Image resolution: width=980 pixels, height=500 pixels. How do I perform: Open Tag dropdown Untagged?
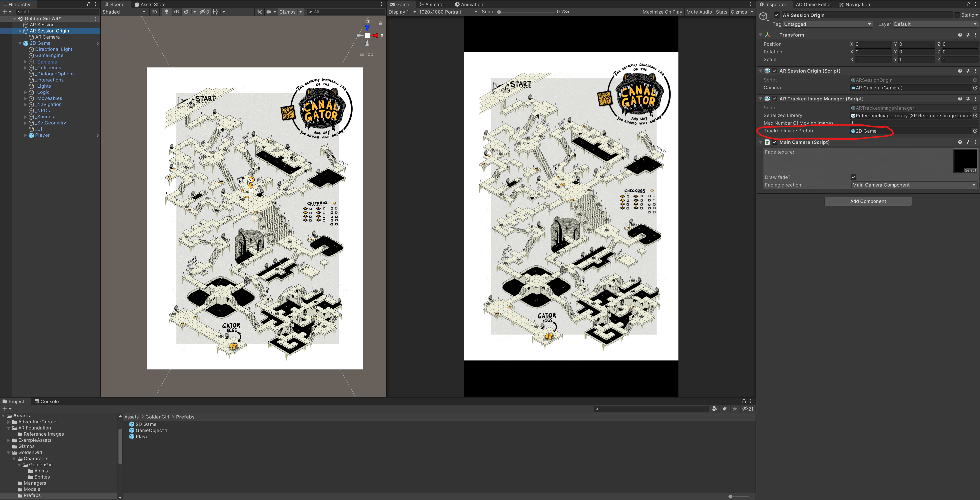pos(828,24)
